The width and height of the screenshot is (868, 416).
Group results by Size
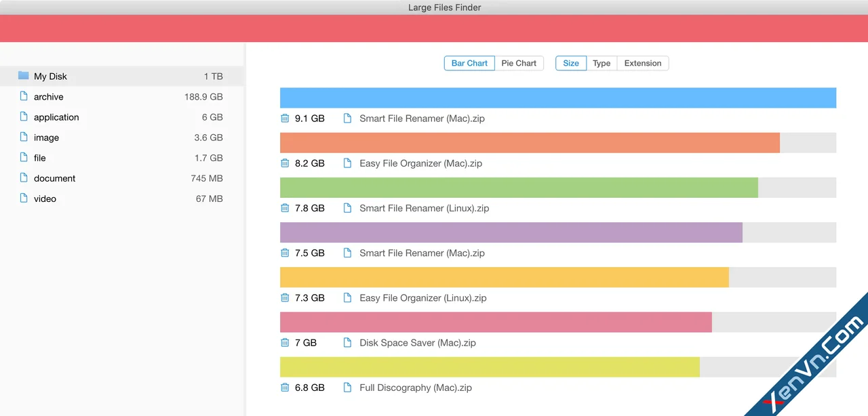571,63
